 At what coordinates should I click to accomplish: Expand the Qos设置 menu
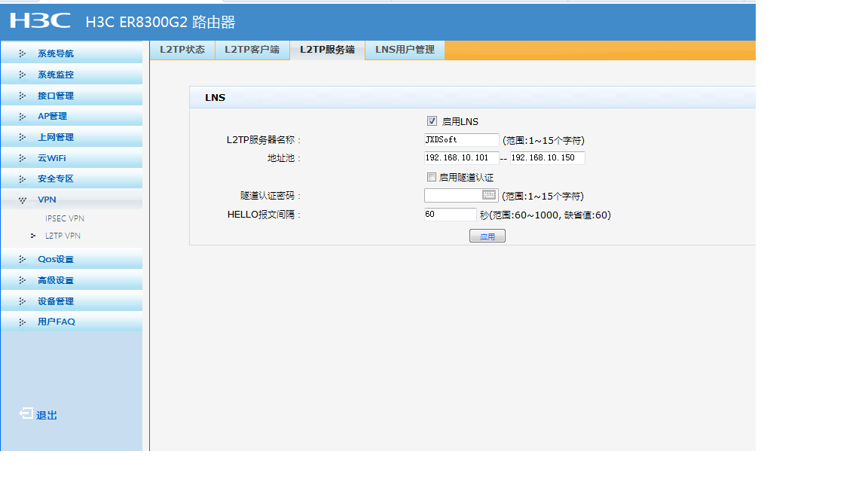[x=72, y=259]
